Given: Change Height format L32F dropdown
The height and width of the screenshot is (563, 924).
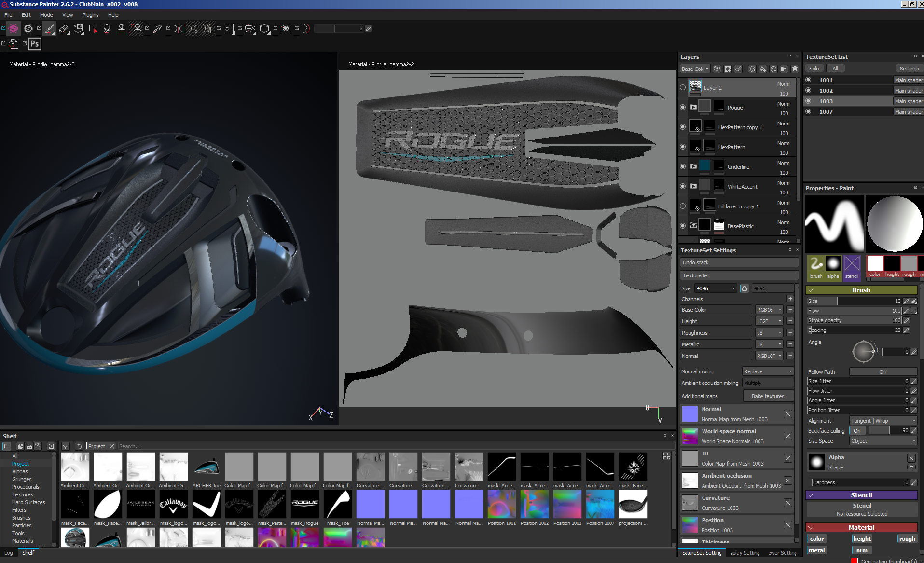Looking at the screenshot, I should (x=769, y=321).
